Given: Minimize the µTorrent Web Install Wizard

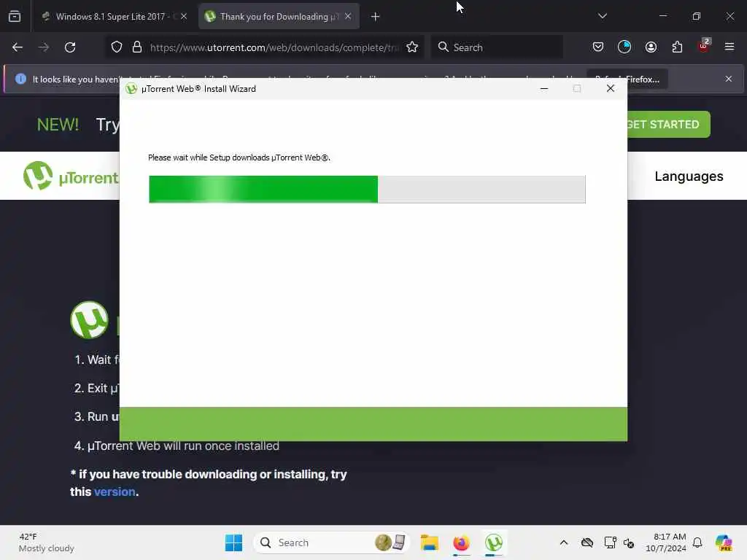Looking at the screenshot, I should pyautogui.click(x=544, y=88).
